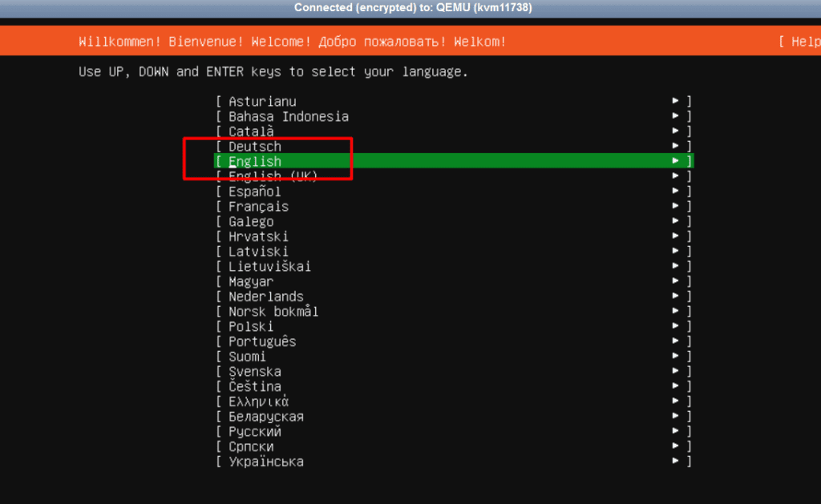
Task: Pick English (UK) as installer language
Action: tap(273, 177)
